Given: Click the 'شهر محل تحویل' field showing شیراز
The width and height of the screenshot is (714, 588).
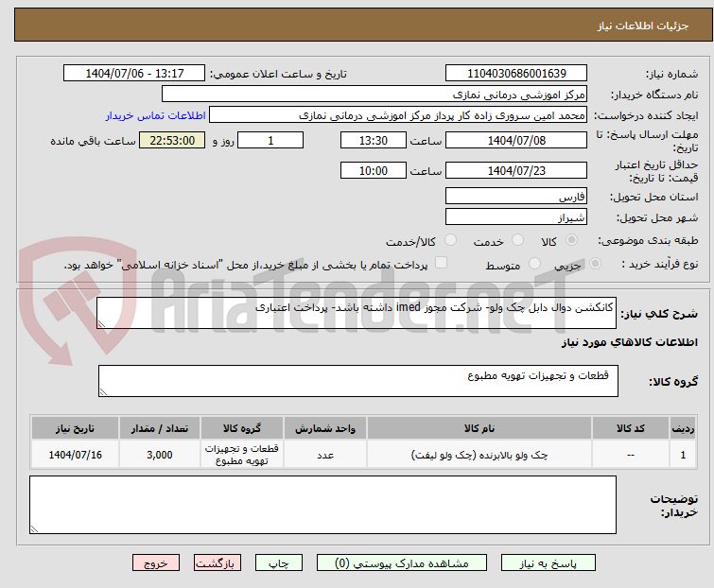Looking at the screenshot, I should point(516,217).
